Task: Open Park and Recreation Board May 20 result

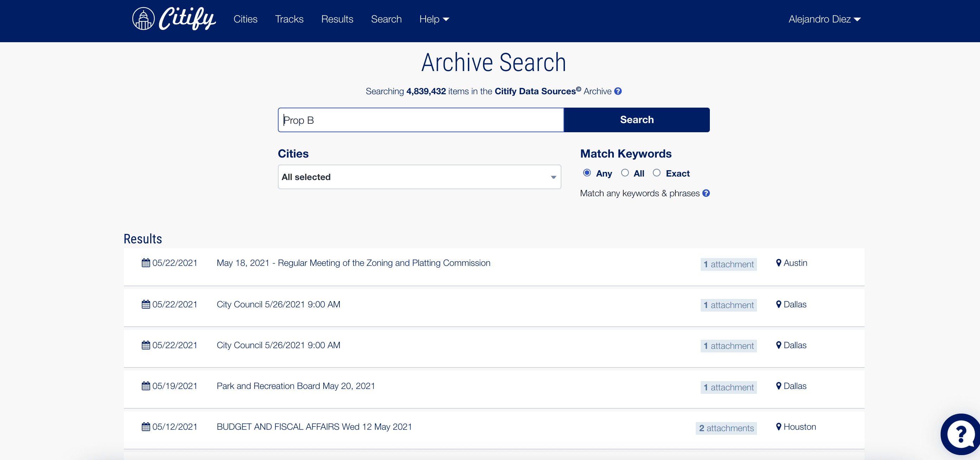Action: point(295,386)
